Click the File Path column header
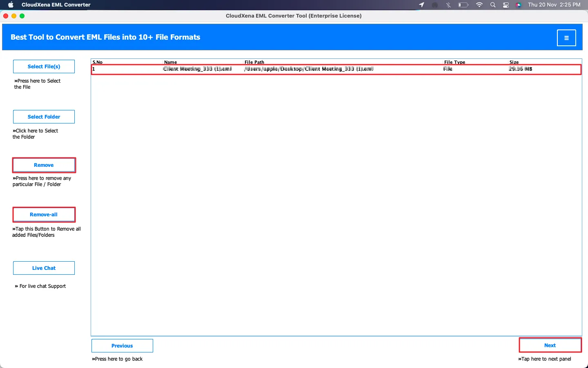This screenshot has width=588, height=368. click(x=254, y=62)
